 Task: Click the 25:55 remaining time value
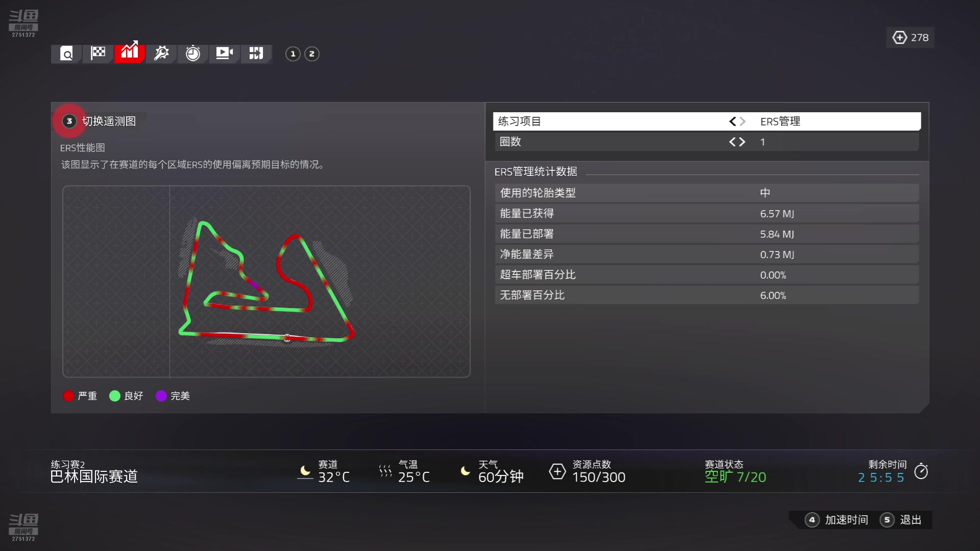[x=881, y=478]
